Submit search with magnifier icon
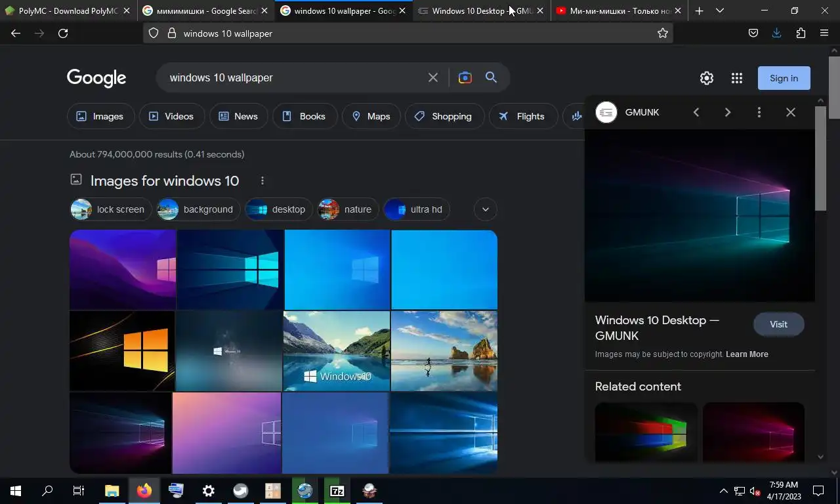The height and width of the screenshot is (504, 840). click(x=491, y=77)
